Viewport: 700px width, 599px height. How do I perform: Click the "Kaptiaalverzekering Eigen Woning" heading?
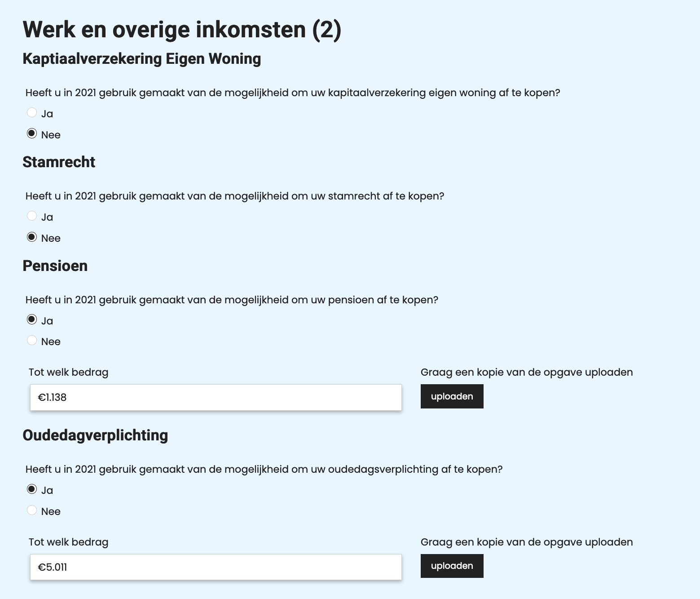point(142,58)
